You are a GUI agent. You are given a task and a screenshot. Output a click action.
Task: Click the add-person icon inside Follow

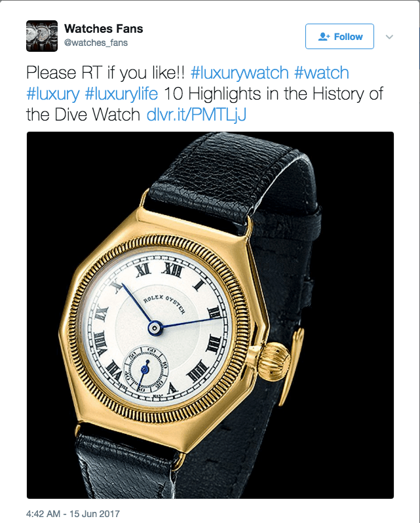tap(324, 36)
